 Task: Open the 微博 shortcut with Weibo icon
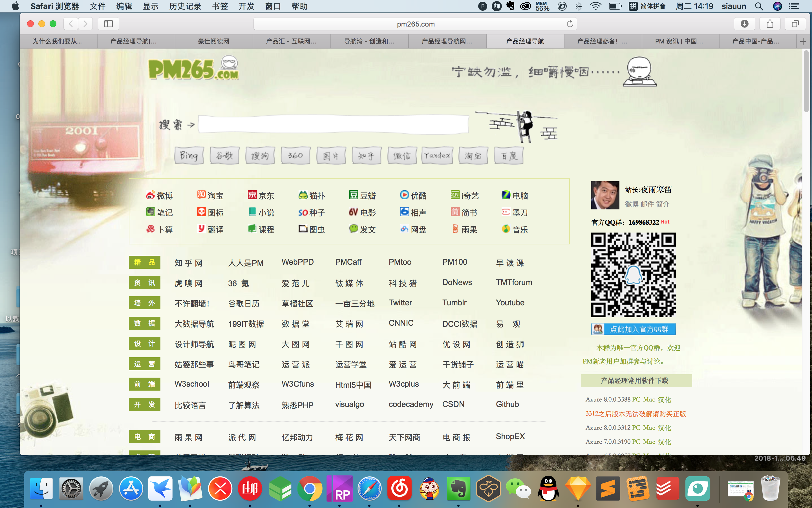[159, 196]
